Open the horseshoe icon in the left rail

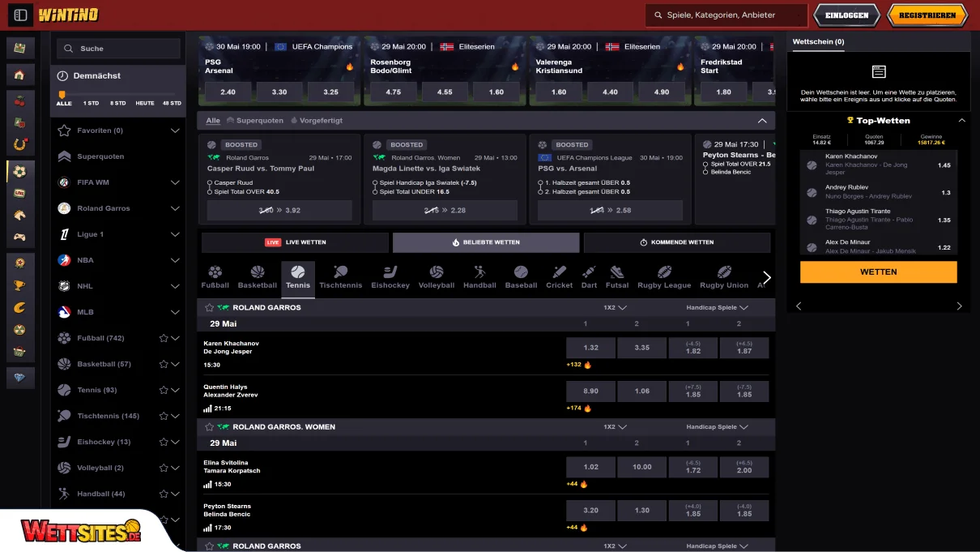click(19, 144)
